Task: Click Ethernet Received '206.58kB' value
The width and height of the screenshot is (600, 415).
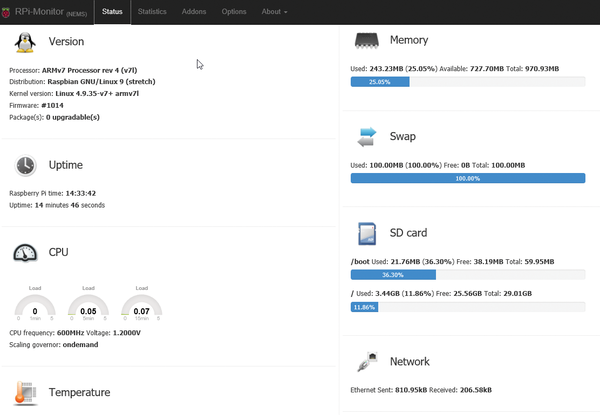Action: click(x=476, y=390)
